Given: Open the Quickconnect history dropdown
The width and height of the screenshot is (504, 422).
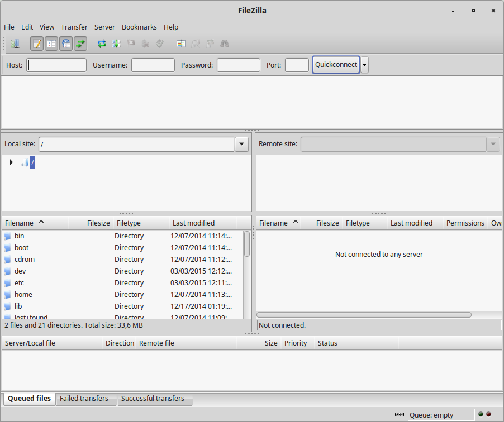Looking at the screenshot, I should (364, 65).
